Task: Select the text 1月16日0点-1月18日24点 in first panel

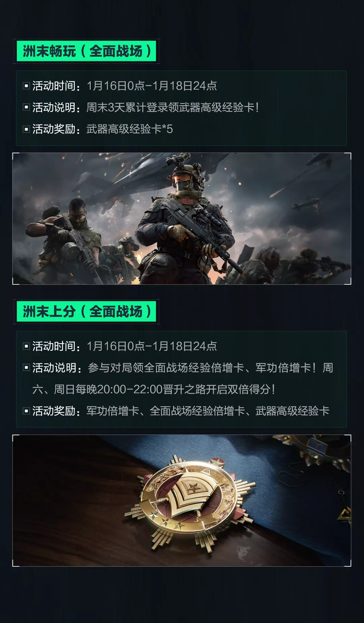Action: point(152,86)
